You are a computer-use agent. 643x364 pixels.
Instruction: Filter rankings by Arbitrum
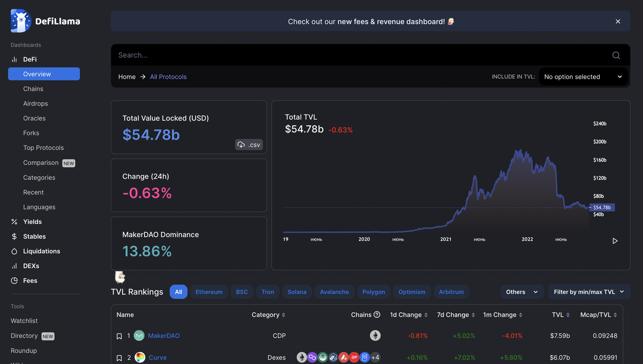[x=451, y=292]
